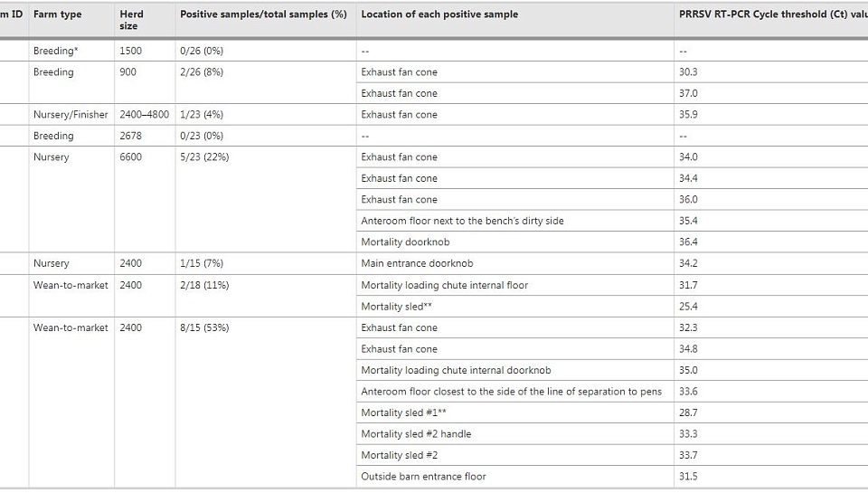Click the Ct value 28.7 cell
The image size is (868, 493).
(688, 412)
